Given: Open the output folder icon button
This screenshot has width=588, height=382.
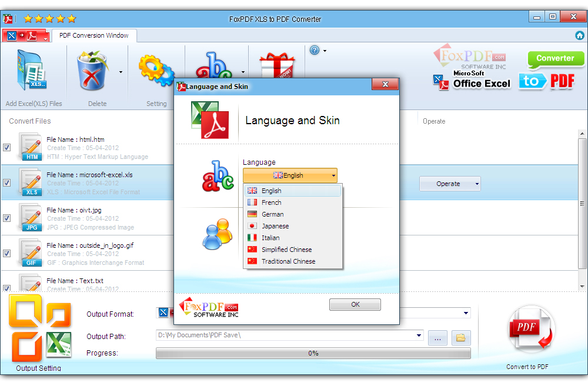Looking at the screenshot, I should (461, 338).
